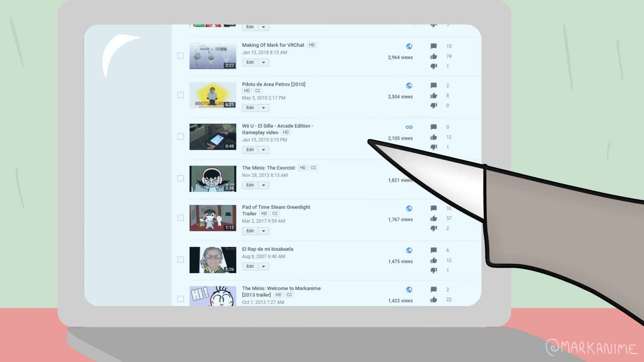Open Edit dropdown arrow for El Rap de mi bisabuela

pyautogui.click(x=264, y=266)
